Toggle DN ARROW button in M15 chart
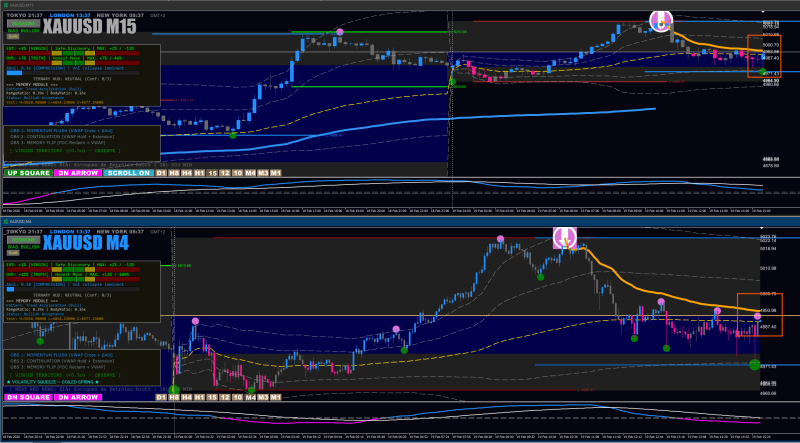The height and width of the screenshot is (443, 800). tap(77, 173)
